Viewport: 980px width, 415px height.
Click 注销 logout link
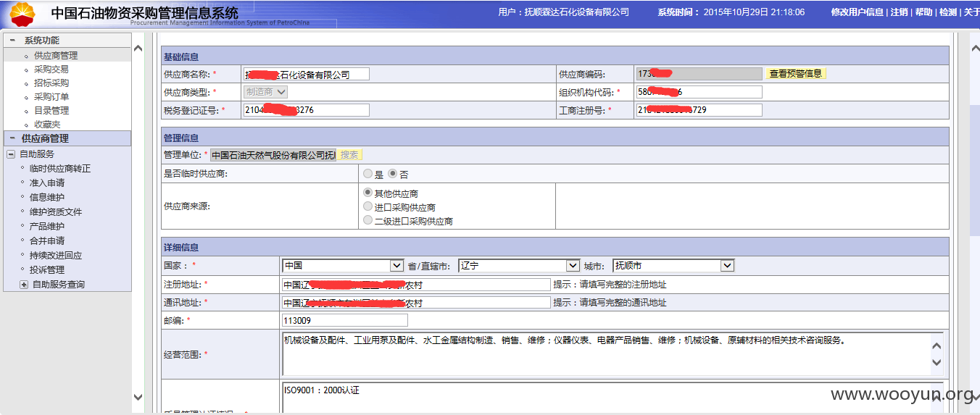pyautogui.click(x=899, y=12)
